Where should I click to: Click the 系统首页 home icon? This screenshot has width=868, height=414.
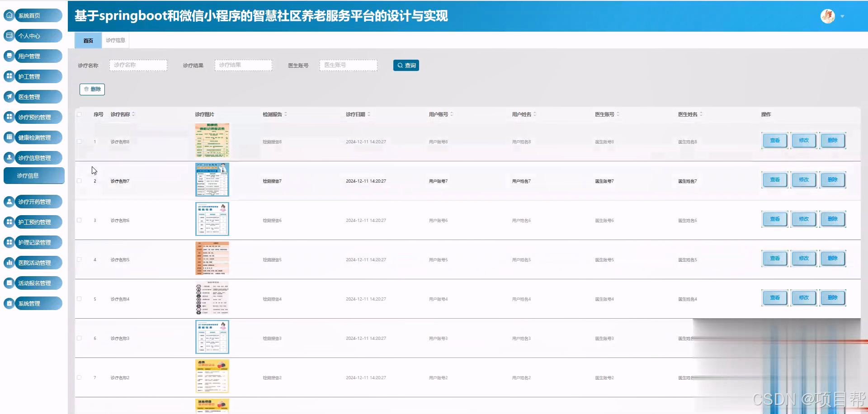(x=9, y=15)
